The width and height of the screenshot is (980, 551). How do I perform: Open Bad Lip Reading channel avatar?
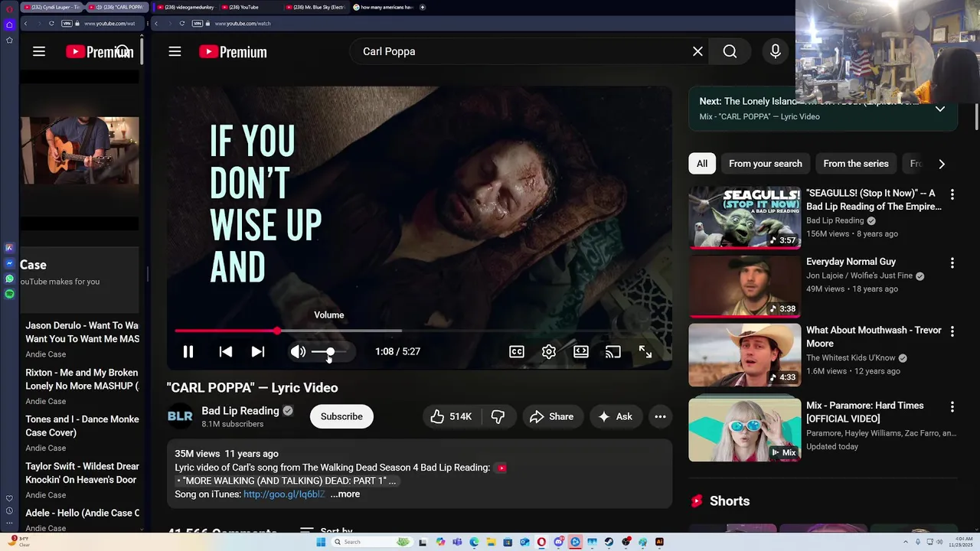coord(180,416)
